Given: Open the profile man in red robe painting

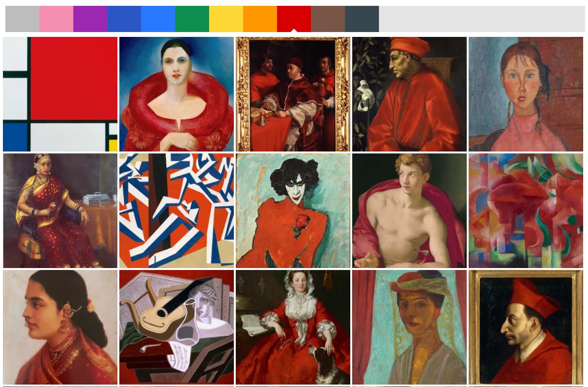Looking at the screenshot, I should pos(409,94).
